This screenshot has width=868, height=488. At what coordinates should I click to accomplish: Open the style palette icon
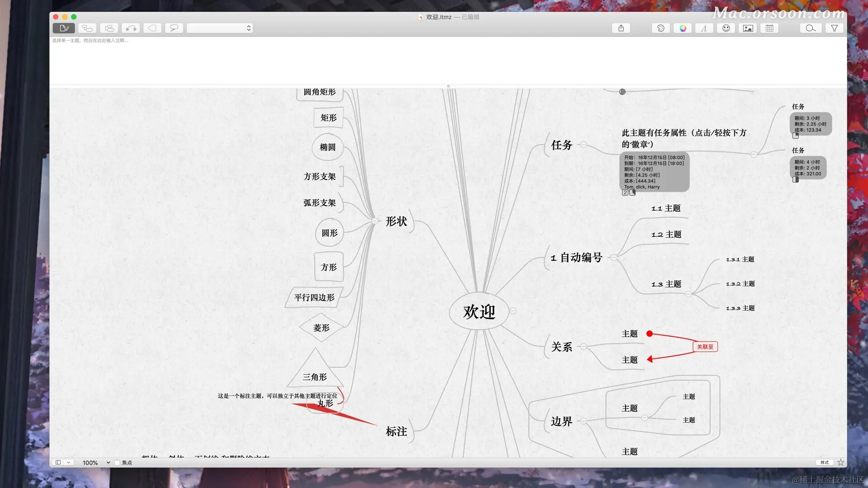click(x=660, y=28)
